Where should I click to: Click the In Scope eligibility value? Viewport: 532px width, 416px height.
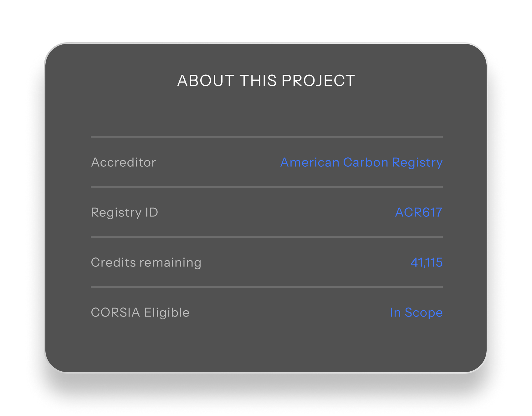(416, 313)
